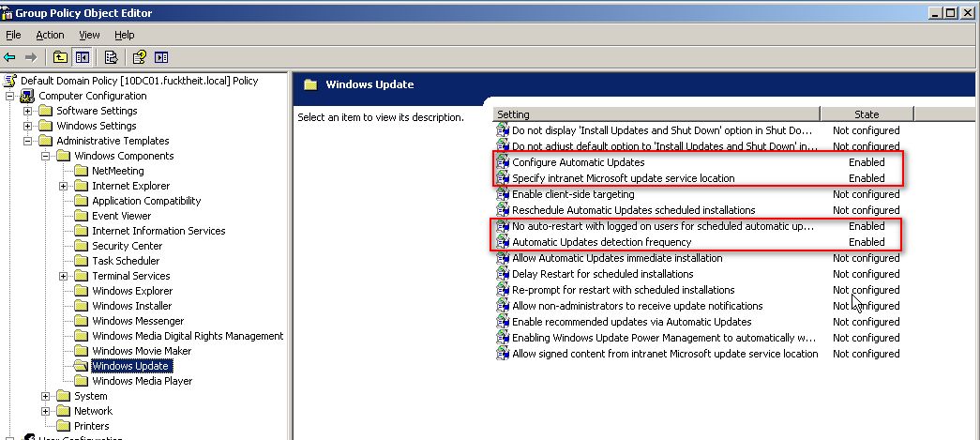
Task: Click the Windows Messenger folder icon
Action: [x=82, y=321]
